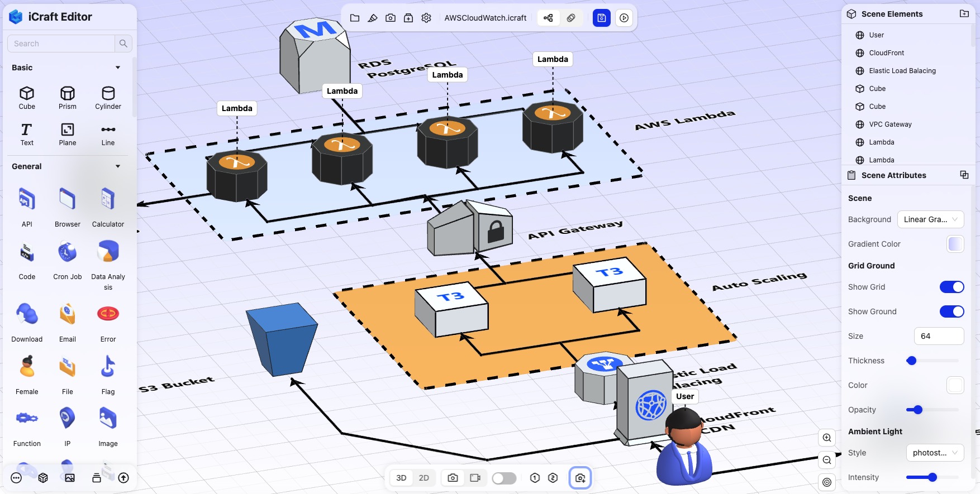Toggle Show Ground switch

click(952, 311)
